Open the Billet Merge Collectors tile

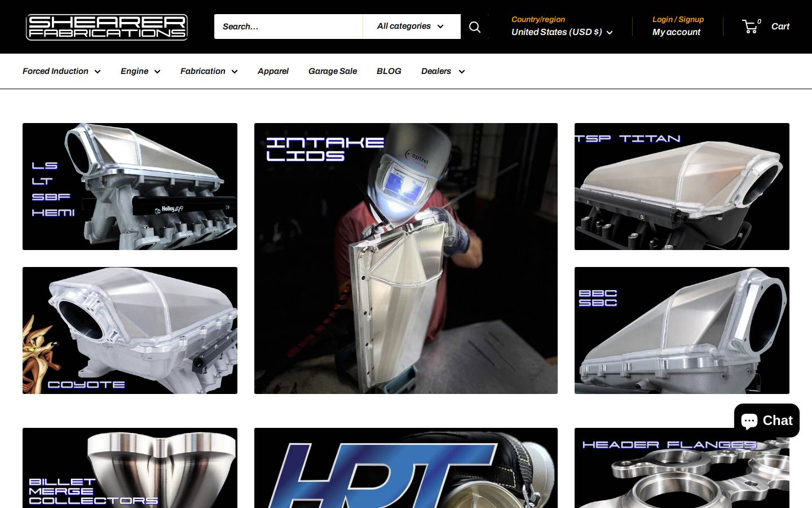(130, 468)
